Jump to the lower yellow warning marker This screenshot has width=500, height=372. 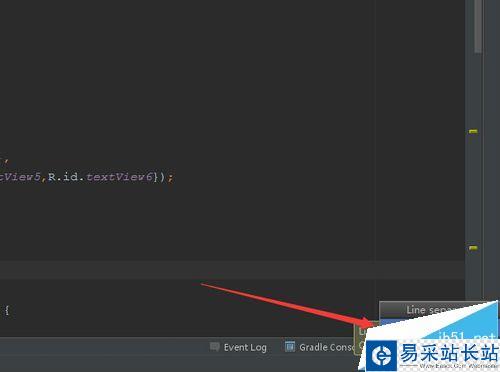click(473, 248)
